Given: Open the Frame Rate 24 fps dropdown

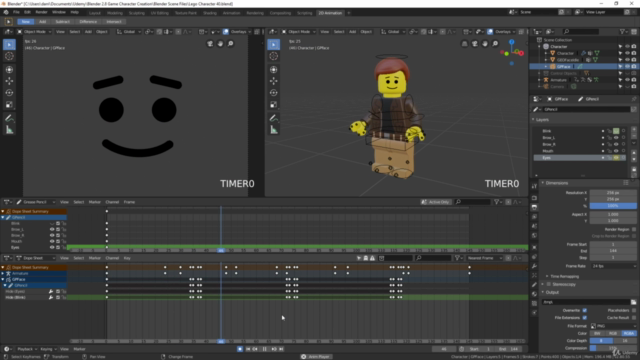Looking at the screenshot, I should point(613,266).
